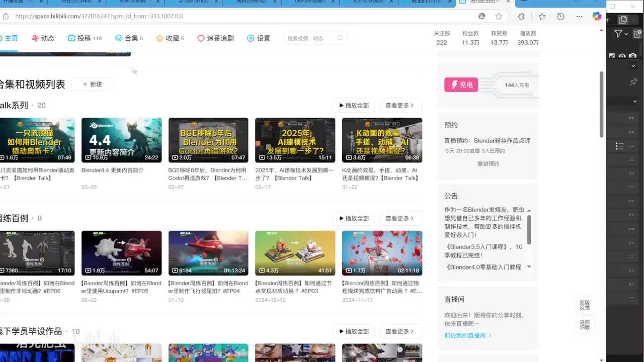Image resolution: width=644 pixels, height=362 pixels.
Task: Open a new browser tab with plus
Action: click(x=524, y=2)
